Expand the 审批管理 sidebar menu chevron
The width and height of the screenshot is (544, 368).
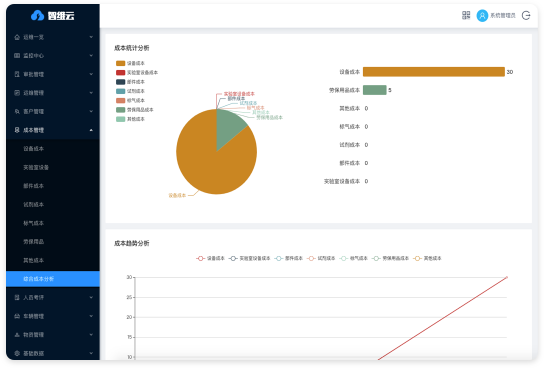click(x=91, y=74)
